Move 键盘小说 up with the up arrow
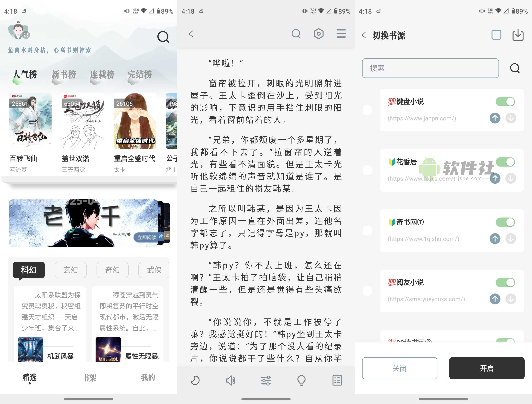532x404 pixels. 495,118
